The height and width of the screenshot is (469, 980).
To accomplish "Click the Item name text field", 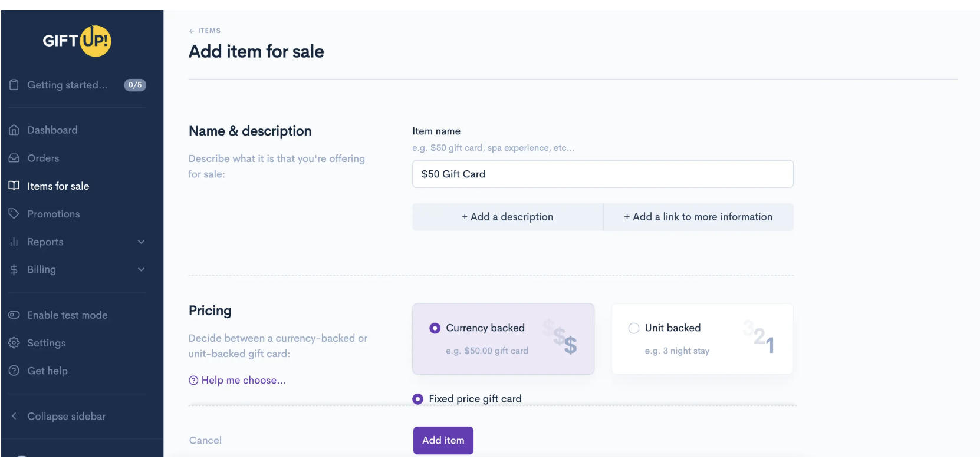I will tap(602, 174).
